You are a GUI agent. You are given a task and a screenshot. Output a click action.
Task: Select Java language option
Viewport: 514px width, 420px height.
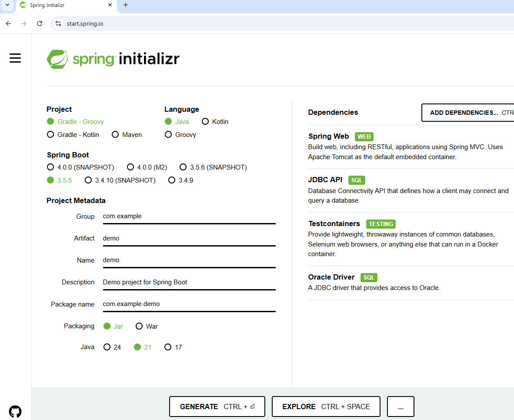[x=177, y=122]
